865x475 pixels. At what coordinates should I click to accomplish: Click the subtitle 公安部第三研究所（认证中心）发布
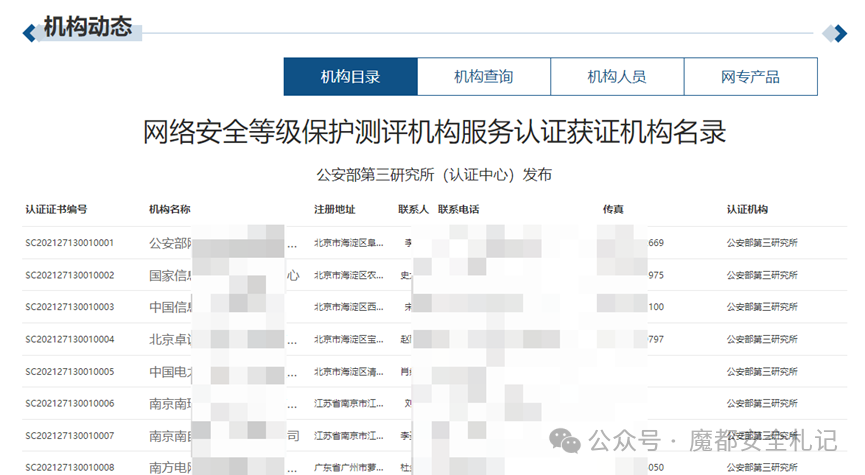point(434,175)
